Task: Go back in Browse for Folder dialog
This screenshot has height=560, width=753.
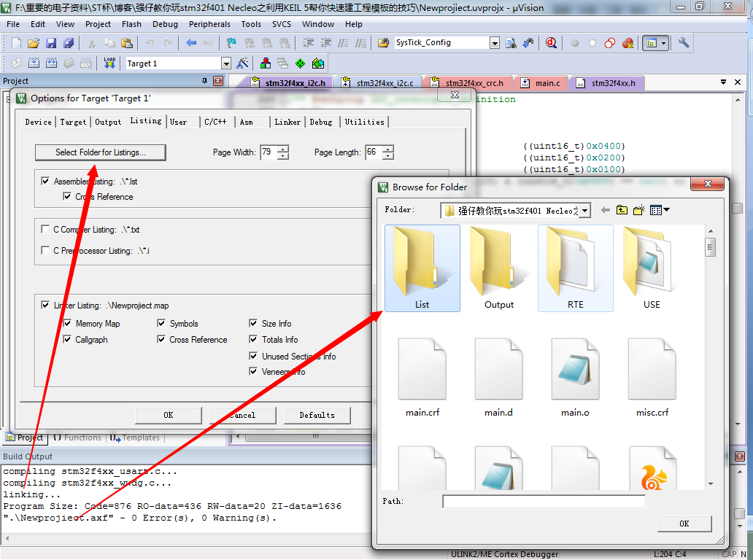Action: (606, 210)
